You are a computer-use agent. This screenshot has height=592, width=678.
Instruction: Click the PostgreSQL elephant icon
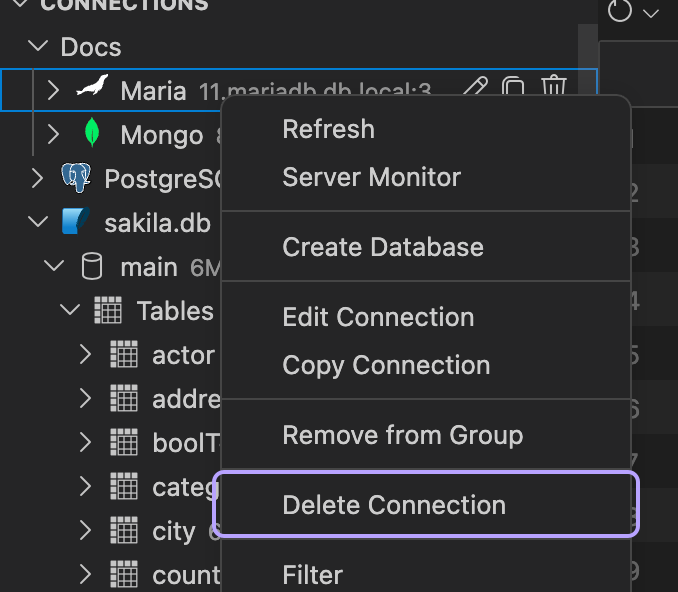pyautogui.click(x=76, y=177)
